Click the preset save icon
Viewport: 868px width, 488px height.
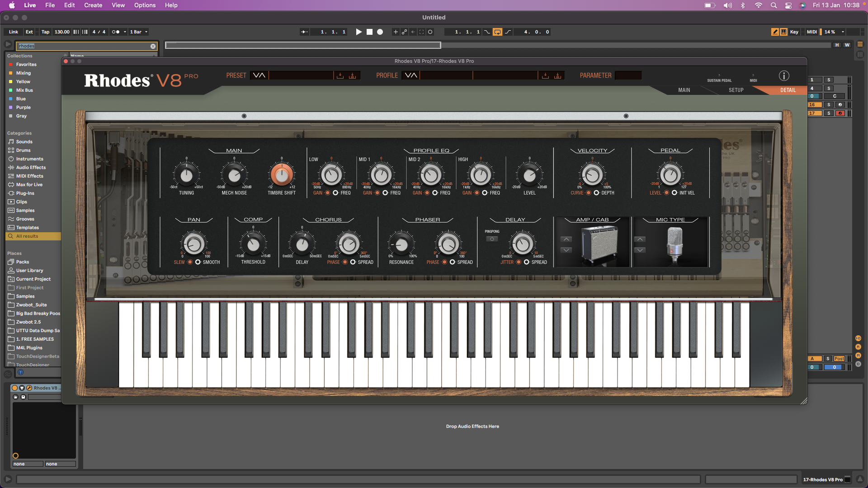click(340, 75)
